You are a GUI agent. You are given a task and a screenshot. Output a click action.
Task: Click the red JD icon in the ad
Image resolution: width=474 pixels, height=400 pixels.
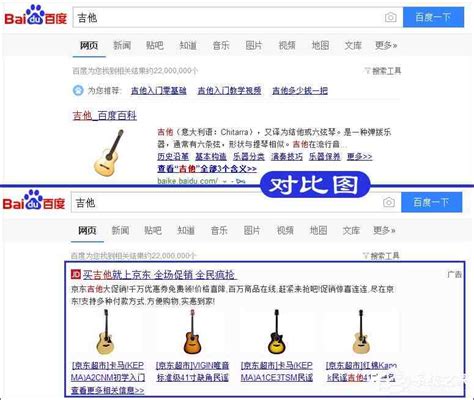pyautogui.click(x=76, y=275)
